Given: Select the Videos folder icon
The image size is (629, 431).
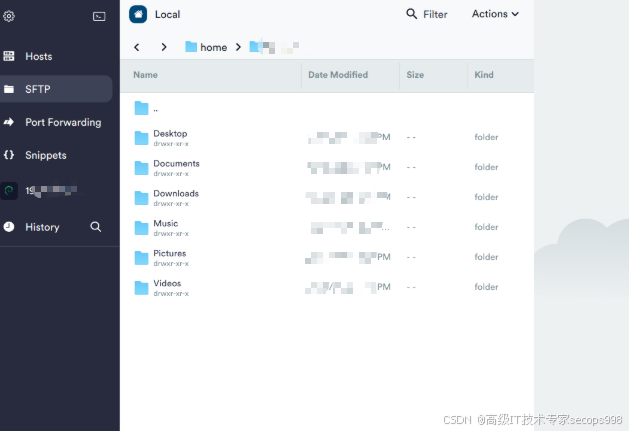Looking at the screenshot, I should 141,288.
